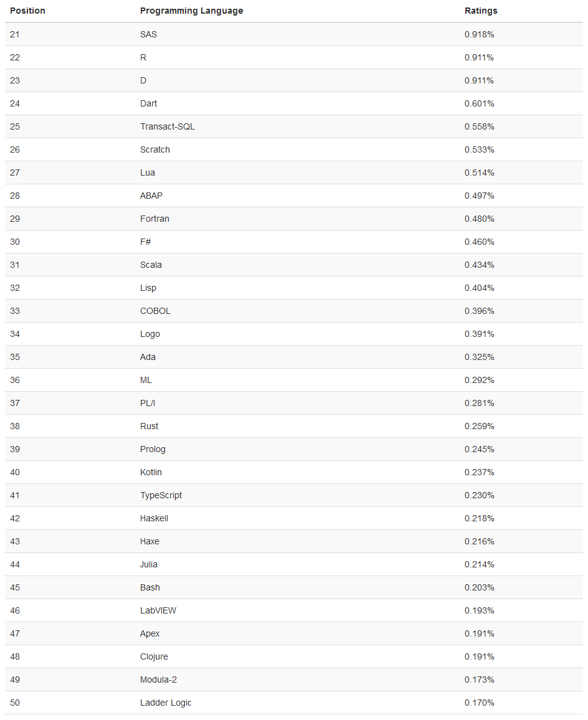
Task: Select the TypeScript language cell
Action: (161, 495)
